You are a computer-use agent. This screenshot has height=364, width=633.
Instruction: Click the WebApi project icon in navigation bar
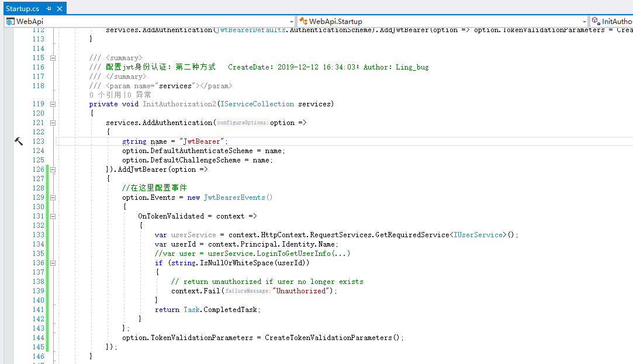click(10, 22)
